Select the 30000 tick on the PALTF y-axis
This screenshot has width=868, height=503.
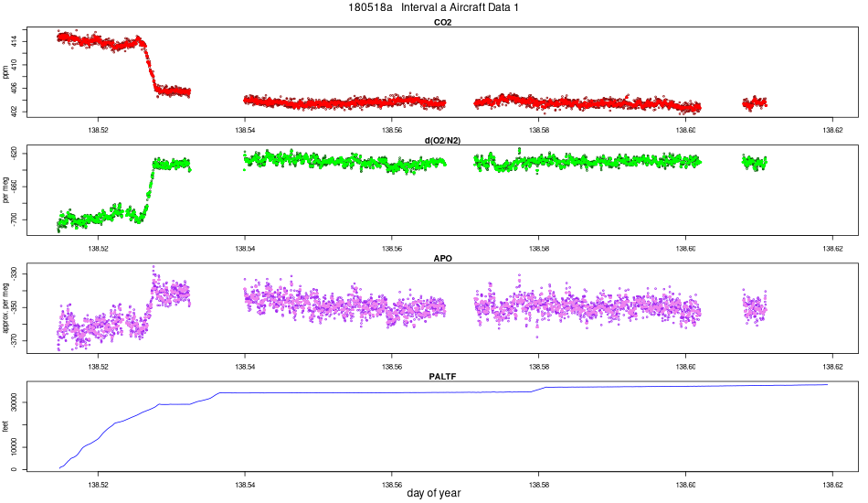(x=15, y=403)
